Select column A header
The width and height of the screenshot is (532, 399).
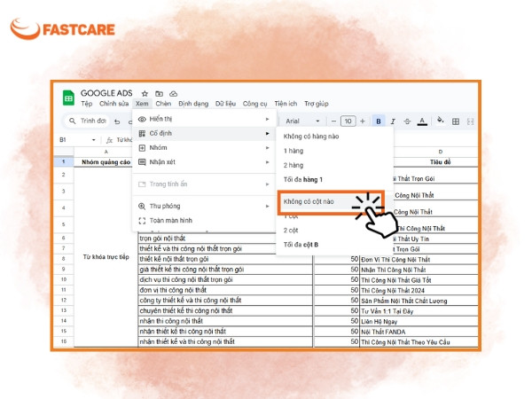[x=106, y=152]
